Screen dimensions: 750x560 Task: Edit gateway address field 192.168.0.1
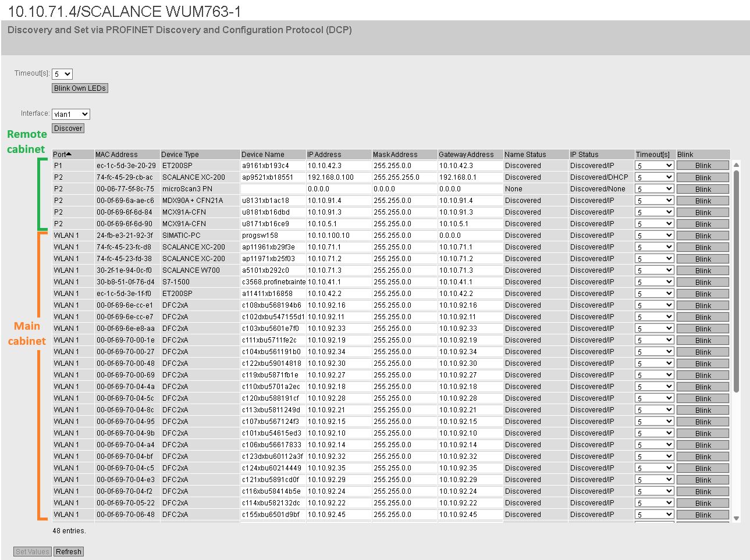coord(471,177)
